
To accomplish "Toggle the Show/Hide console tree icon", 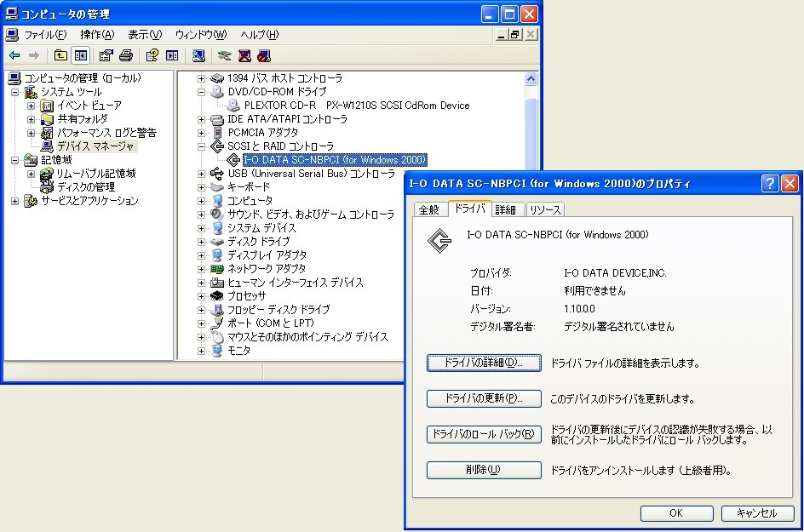I will point(81,54).
